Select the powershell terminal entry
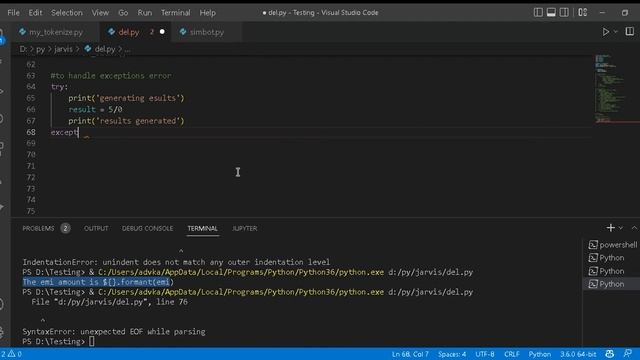This screenshot has height=360, width=640. coord(612,244)
